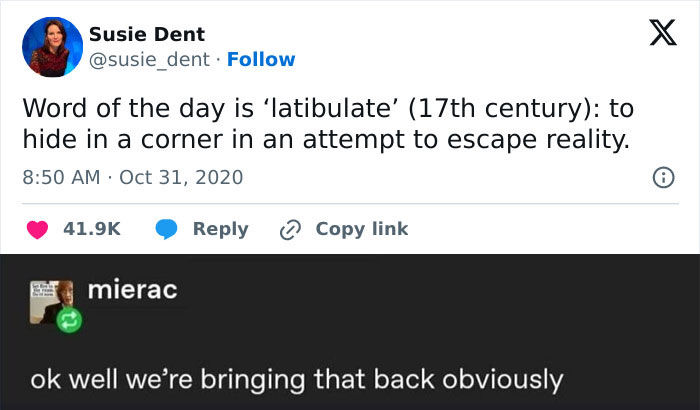
Task: Like the tweet with heart icon
Action: click(x=37, y=229)
